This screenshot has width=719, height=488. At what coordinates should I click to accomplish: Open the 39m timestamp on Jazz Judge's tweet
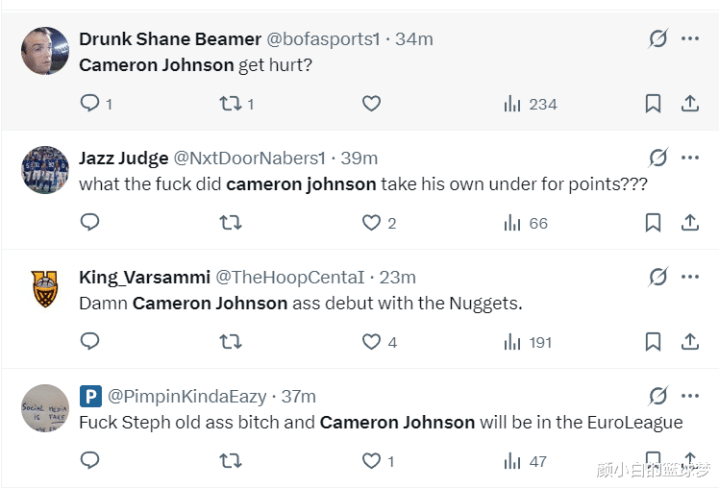click(x=359, y=158)
